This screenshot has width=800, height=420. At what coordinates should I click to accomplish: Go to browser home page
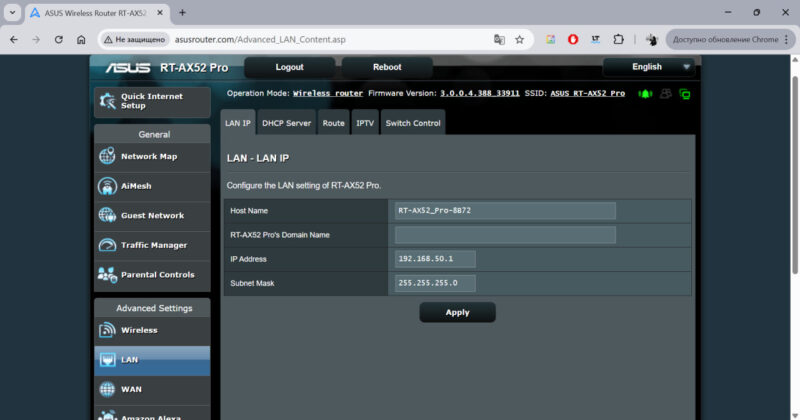81,39
